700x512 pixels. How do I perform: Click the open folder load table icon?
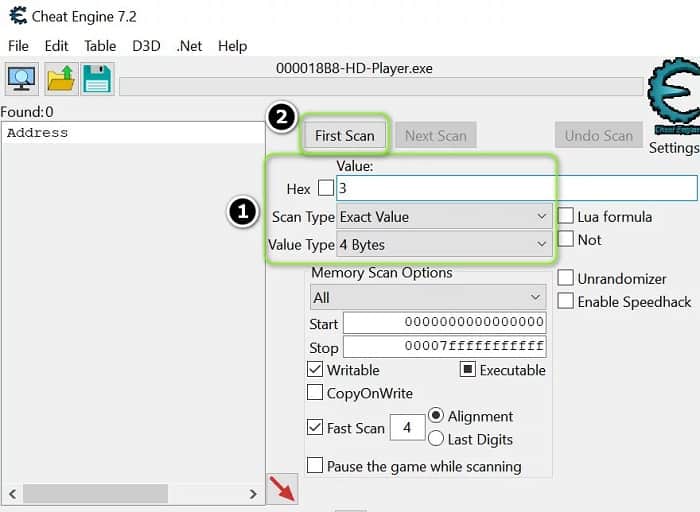61,79
